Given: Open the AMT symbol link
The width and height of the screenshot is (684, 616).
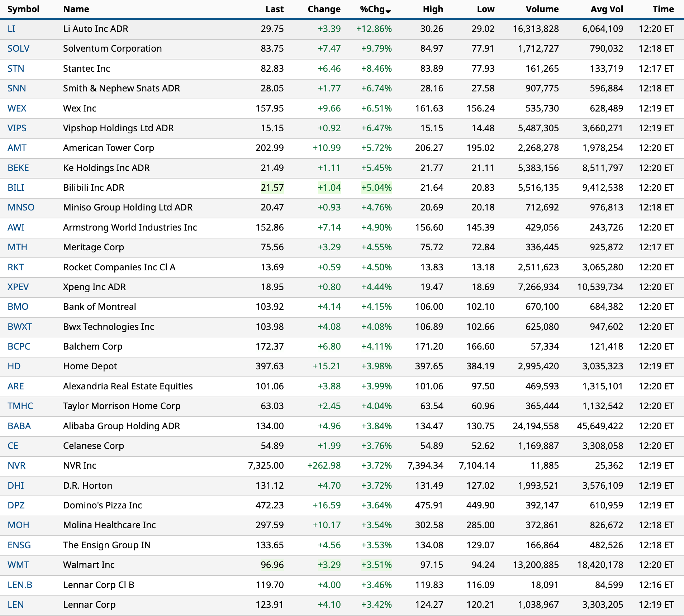Looking at the screenshot, I should coord(17,148).
